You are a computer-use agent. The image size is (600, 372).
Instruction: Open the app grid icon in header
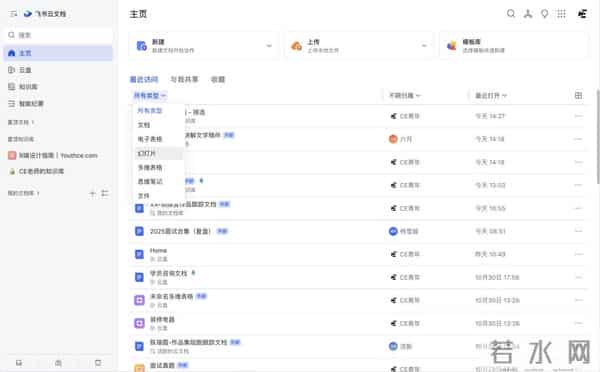coord(561,14)
